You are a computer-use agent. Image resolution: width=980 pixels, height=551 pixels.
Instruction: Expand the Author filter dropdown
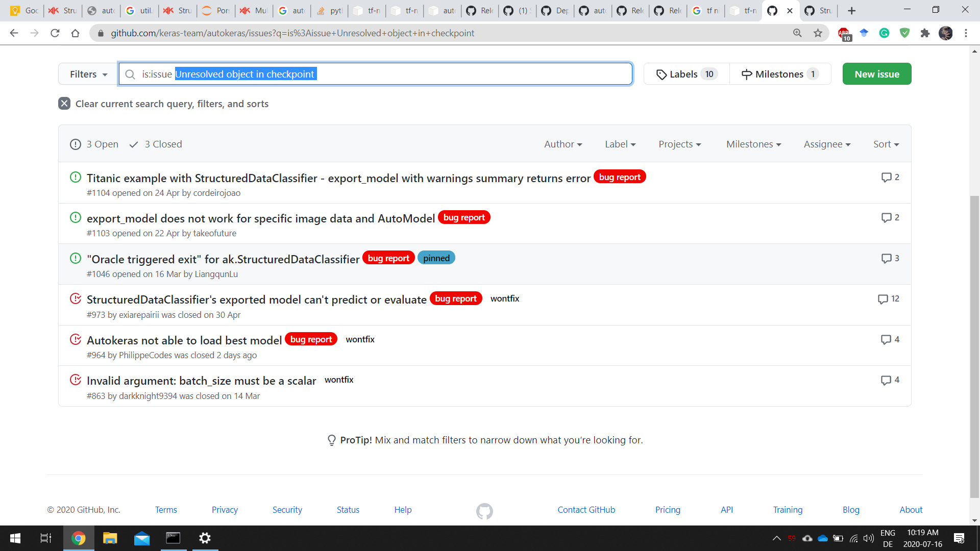click(562, 144)
